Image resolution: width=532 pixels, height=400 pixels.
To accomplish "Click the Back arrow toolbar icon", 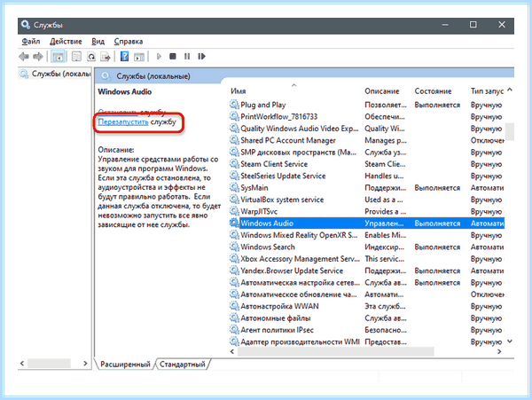I will [24, 56].
